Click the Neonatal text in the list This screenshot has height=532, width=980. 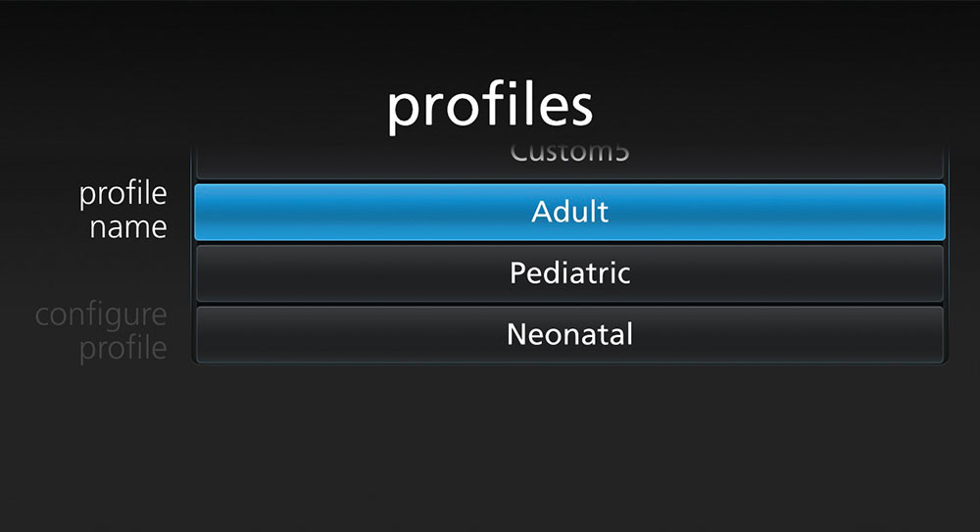pyautogui.click(x=569, y=334)
